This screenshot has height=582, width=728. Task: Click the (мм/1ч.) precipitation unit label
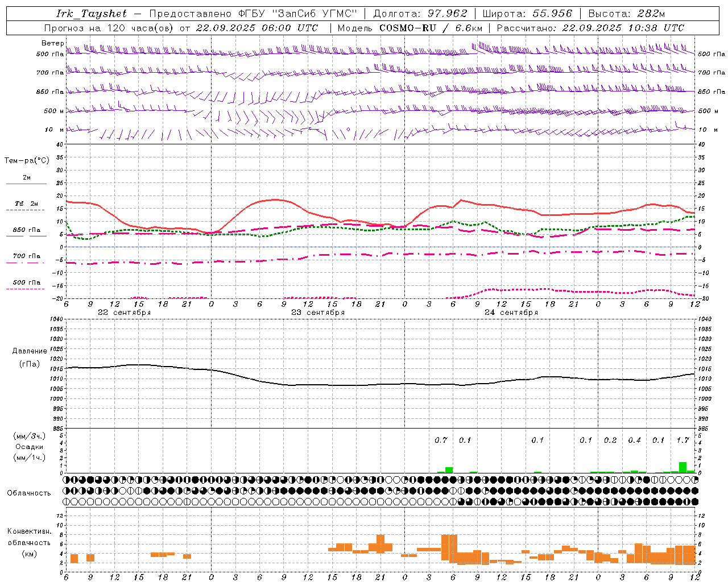point(29,458)
